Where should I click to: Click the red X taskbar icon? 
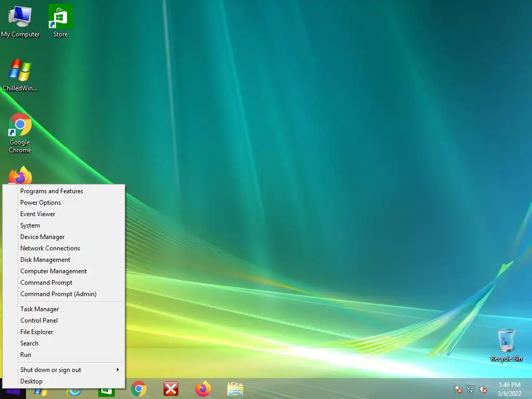pyautogui.click(x=170, y=389)
